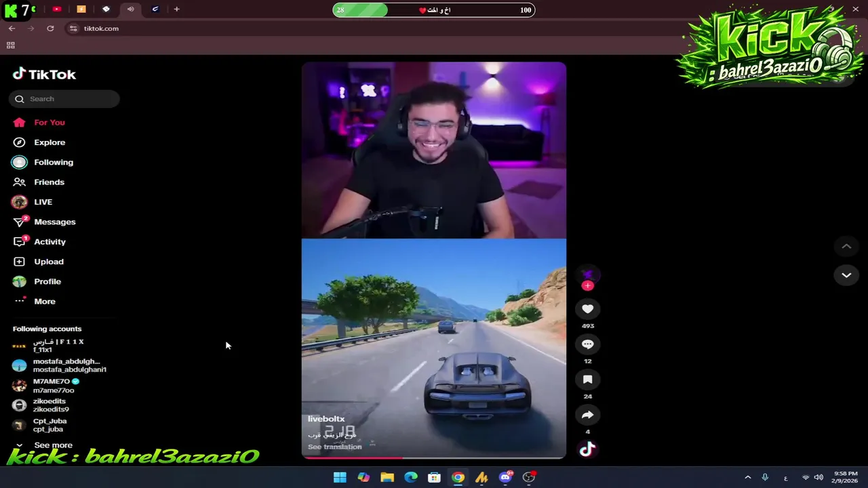
Task: Open following account m7ame7oo
Action: [x=46, y=386]
